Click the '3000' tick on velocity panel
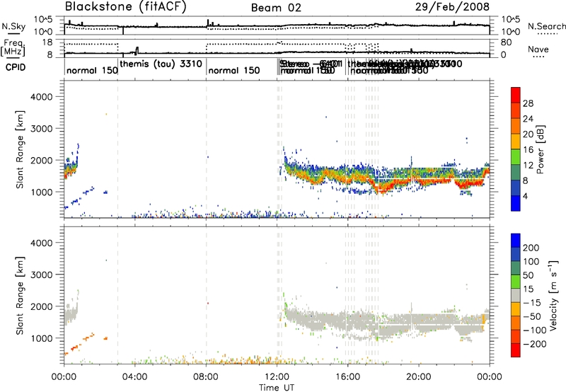Screen dimensions: 566x392 click(42, 275)
